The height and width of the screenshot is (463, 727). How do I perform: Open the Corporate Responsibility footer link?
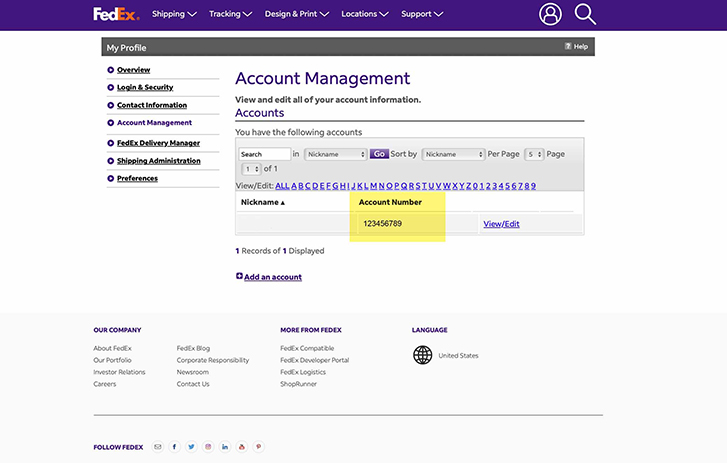click(213, 360)
